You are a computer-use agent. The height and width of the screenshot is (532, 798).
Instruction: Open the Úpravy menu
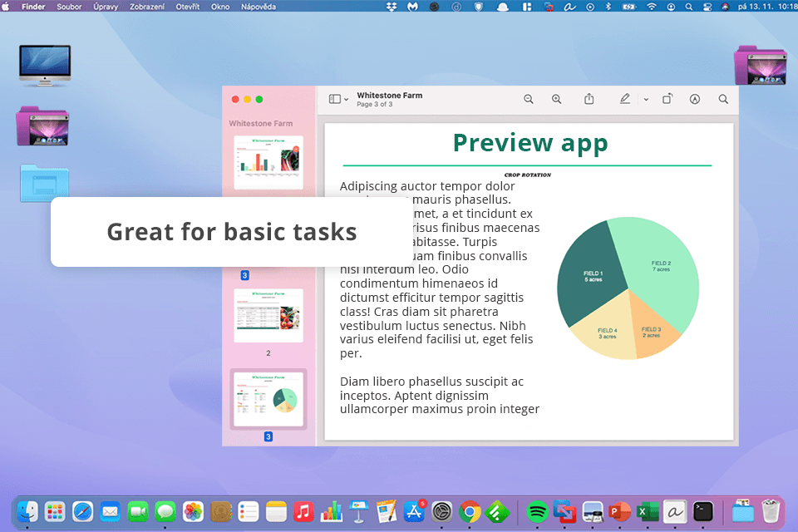click(106, 7)
